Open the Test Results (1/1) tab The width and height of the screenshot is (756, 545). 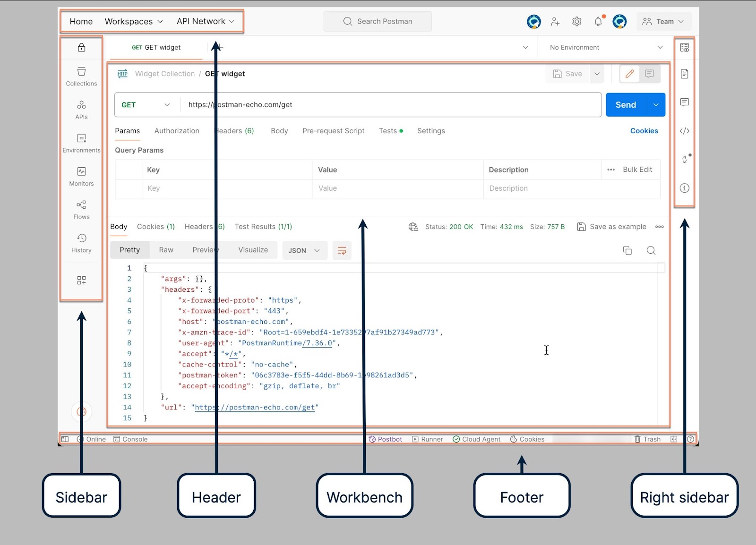click(263, 227)
